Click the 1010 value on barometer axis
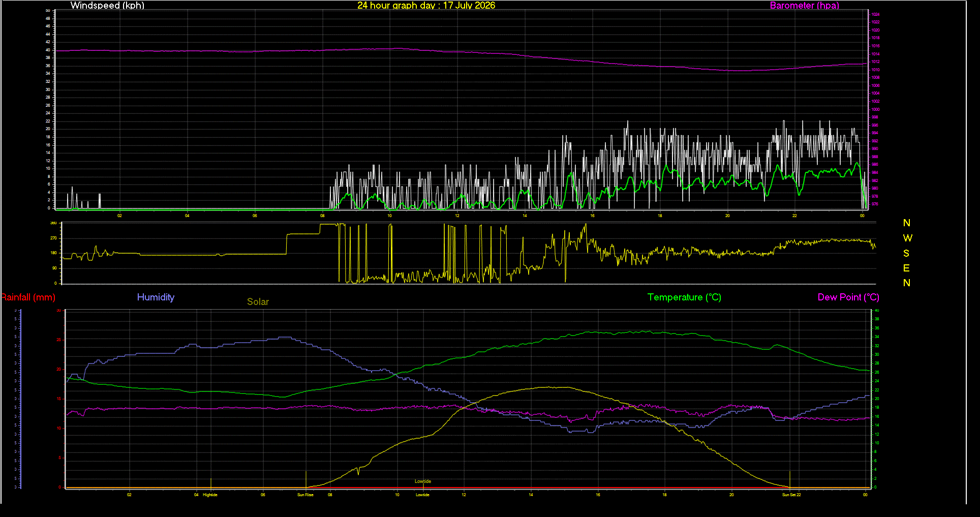Viewport: 980px width, 517px height. click(x=875, y=70)
